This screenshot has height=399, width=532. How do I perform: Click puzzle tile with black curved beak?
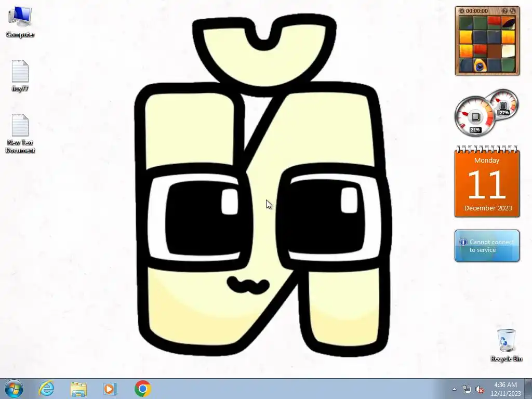tap(508, 23)
